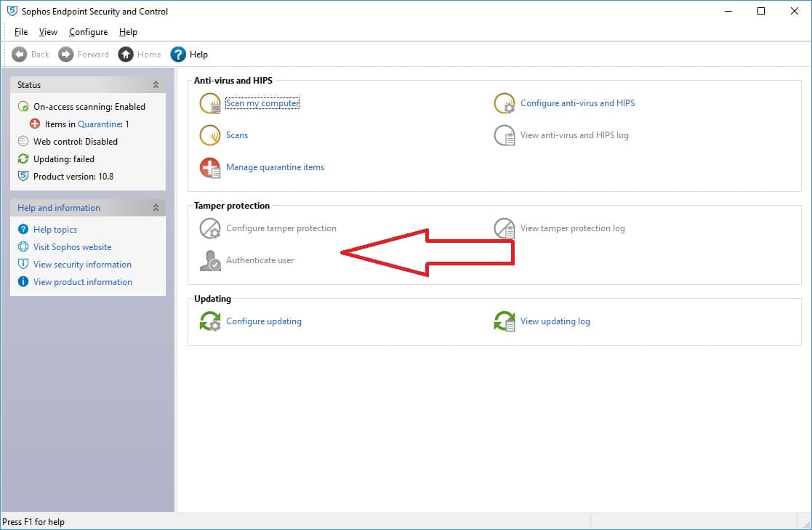
Task: Click the Product version Sophos shield icon
Action: (23, 176)
